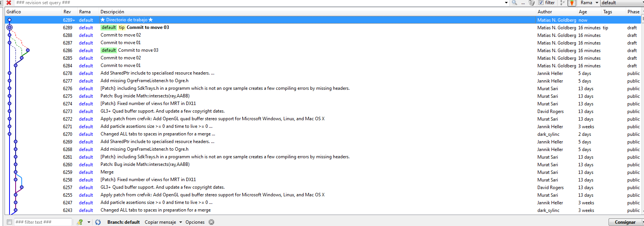The height and width of the screenshot is (226, 644).
Task: Expand the revision set query history dropdown
Action: pyautogui.click(x=506, y=3)
